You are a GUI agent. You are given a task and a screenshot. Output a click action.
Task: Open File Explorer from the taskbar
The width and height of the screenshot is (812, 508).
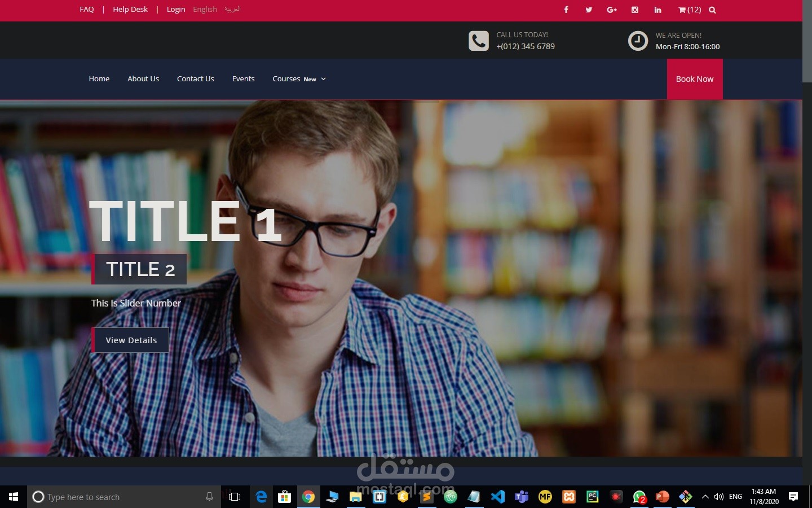coord(356,497)
